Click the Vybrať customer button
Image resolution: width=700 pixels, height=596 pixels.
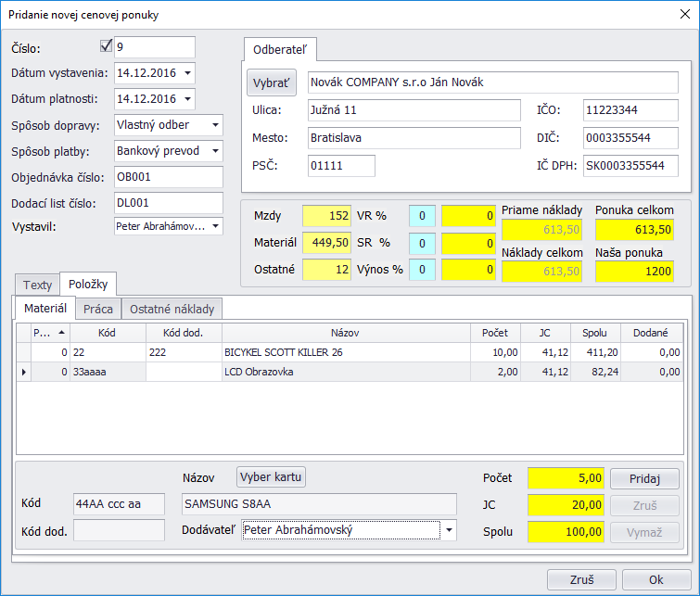272,82
